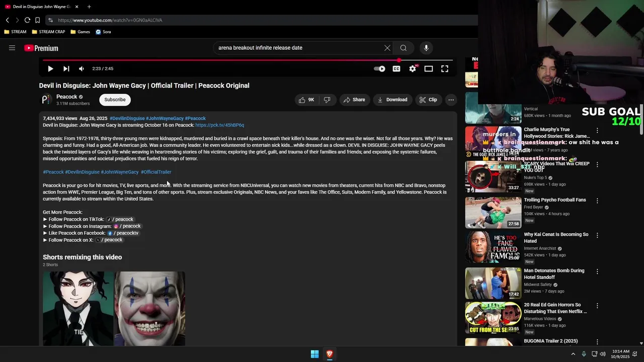Image resolution: width=644 pixels, height=362 pixels.
Task: Open Man Detonates Bomb During Hotel Standoff
Action: click(x=554, y=274)
